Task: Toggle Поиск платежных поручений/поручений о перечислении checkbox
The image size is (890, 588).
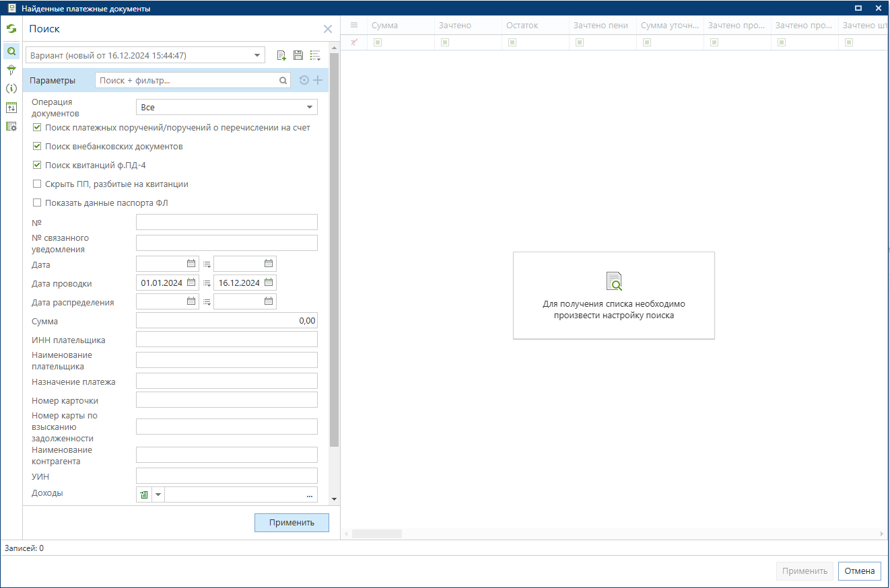Action: (37, 127)
